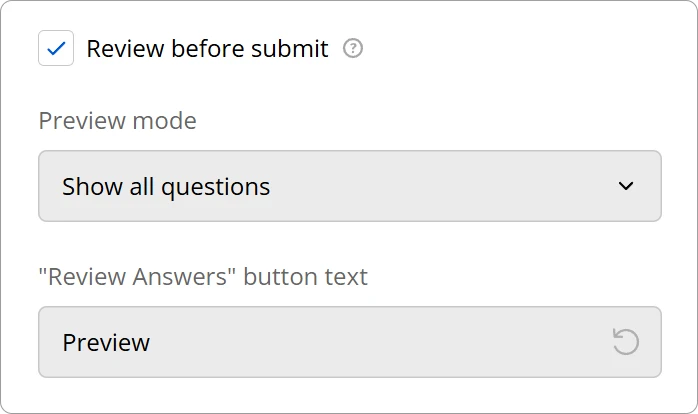698x414 pixels.
Task: Click the Preview text input field
Action: click(x=320, y=342)
